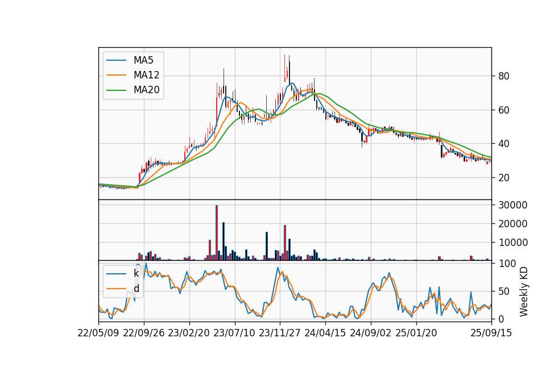The height and width of the screenshot is (392, 546).
Task: Click the 23/02/20 date tick label
Action: click(x=189, y=333)
